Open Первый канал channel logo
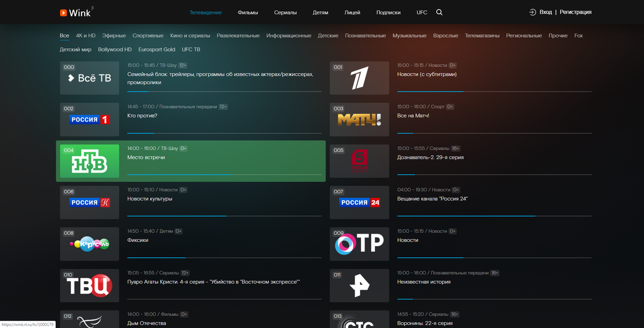 click(359, 78)
